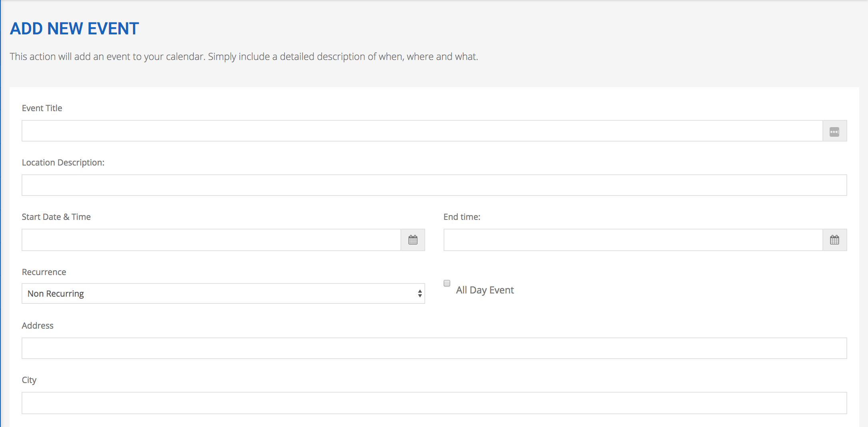
Task: Click the All Day Event label
Action: pyautogui.click(x=485, y=290)
